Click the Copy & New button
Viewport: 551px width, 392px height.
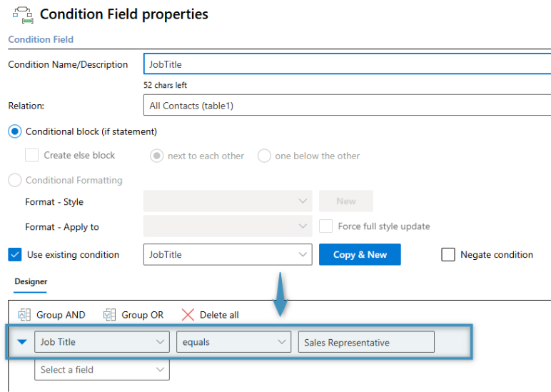tap(360, 254)
